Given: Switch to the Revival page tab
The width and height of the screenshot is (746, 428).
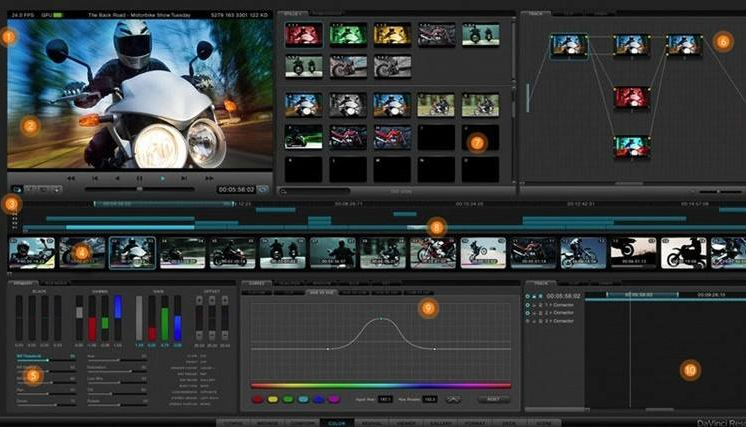Looking at the screenshot, I should pos(372,423).
